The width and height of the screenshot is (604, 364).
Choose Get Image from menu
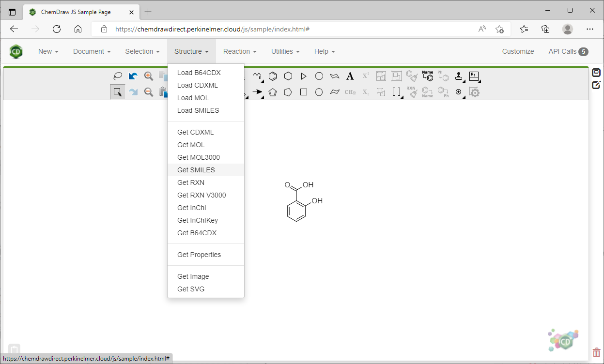[206, 276]
